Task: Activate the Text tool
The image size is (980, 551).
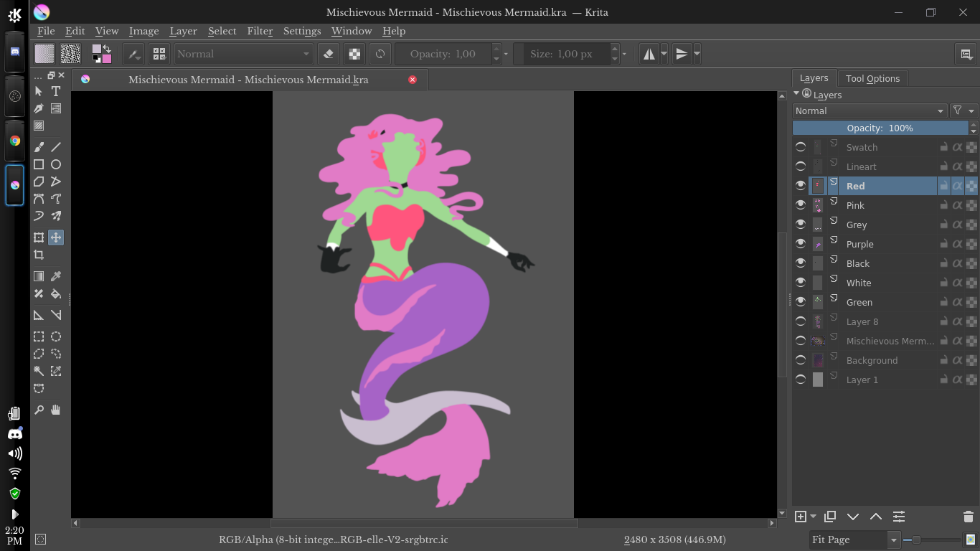Action: (x=56, y=91)
